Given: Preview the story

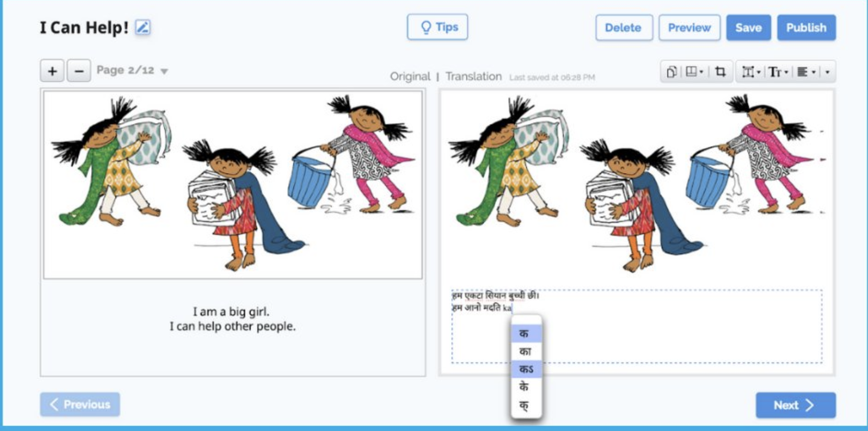Looking at the screenshot, I should (689, 28).
